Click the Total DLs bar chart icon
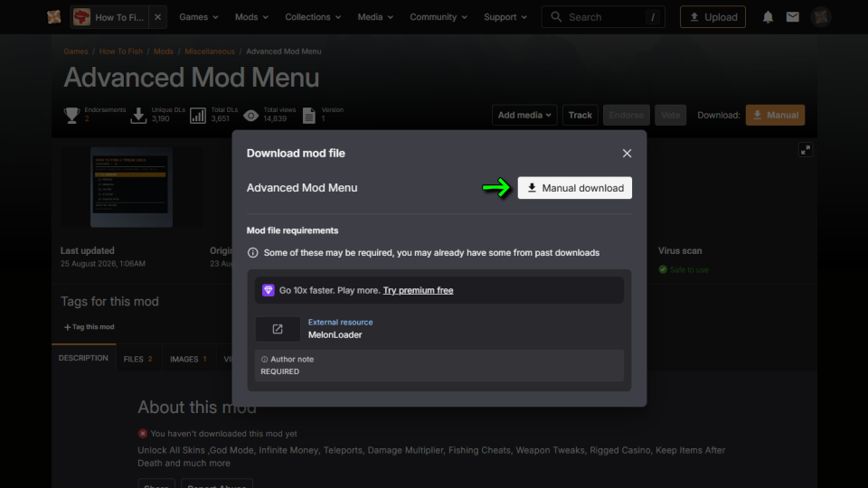This screenshot has width=868, height=488. 198,115
